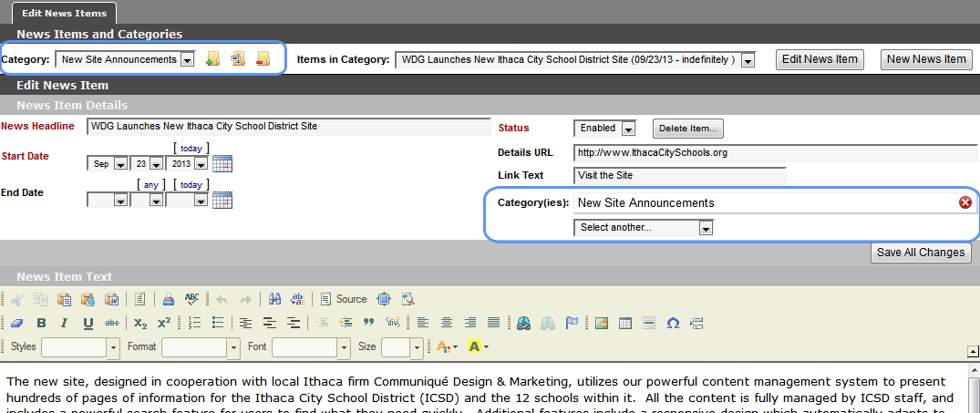This screenshot has width=980, height=413.
Task: Click the Omega special character icon
Action: 673,323
